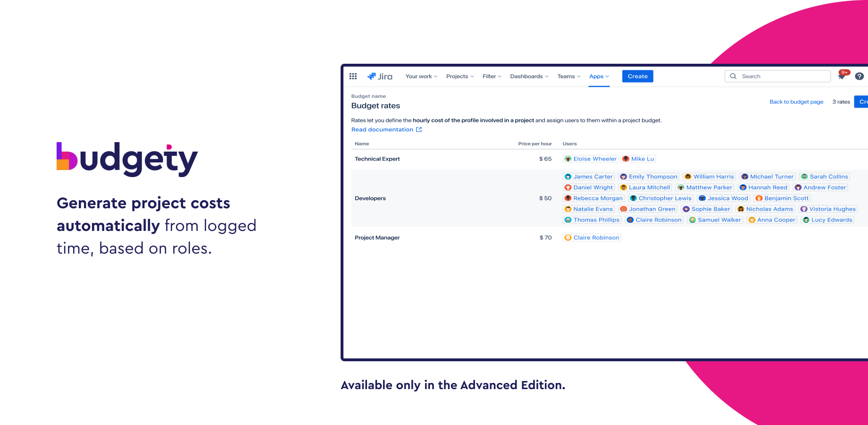This screenshot has height=425, width=868.
Task: Click Natalie Evans's avatar icon
Action: (568, 209)
